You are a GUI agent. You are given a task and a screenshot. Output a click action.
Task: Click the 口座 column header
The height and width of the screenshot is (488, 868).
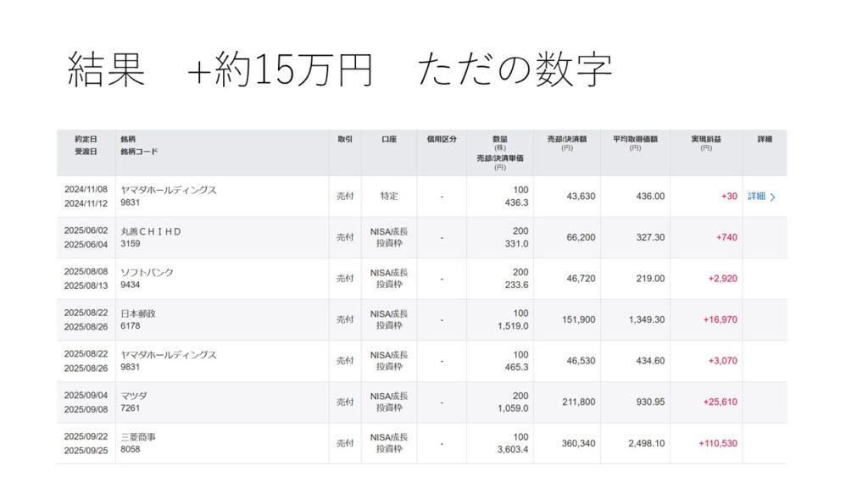coord(389,139)
